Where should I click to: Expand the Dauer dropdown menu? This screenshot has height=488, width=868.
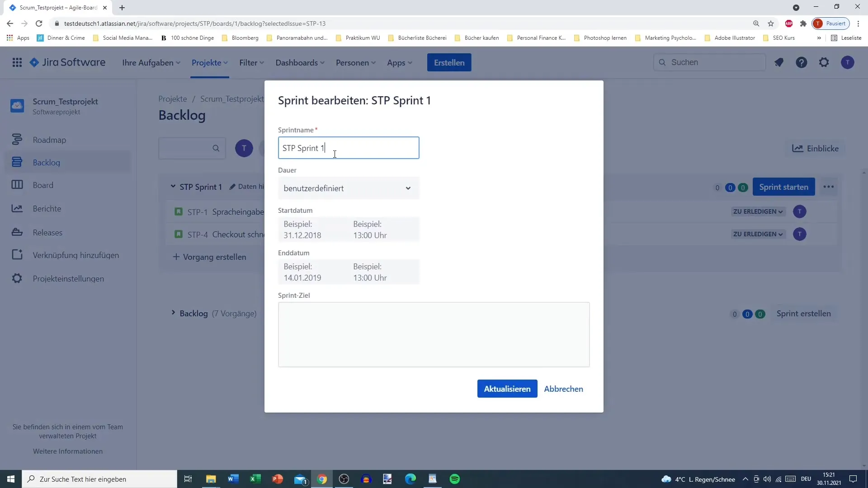coord(348,188)
